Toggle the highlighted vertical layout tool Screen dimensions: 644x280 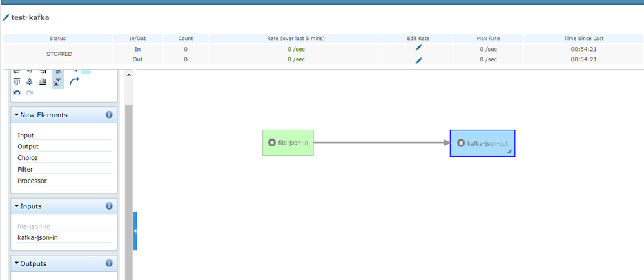(58, 82)
